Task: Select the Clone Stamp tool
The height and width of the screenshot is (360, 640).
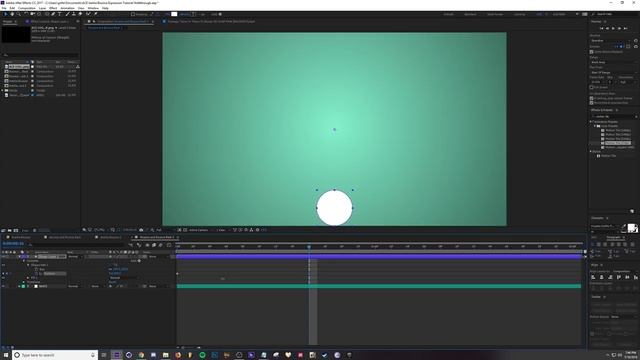Action: pos(73,14)
